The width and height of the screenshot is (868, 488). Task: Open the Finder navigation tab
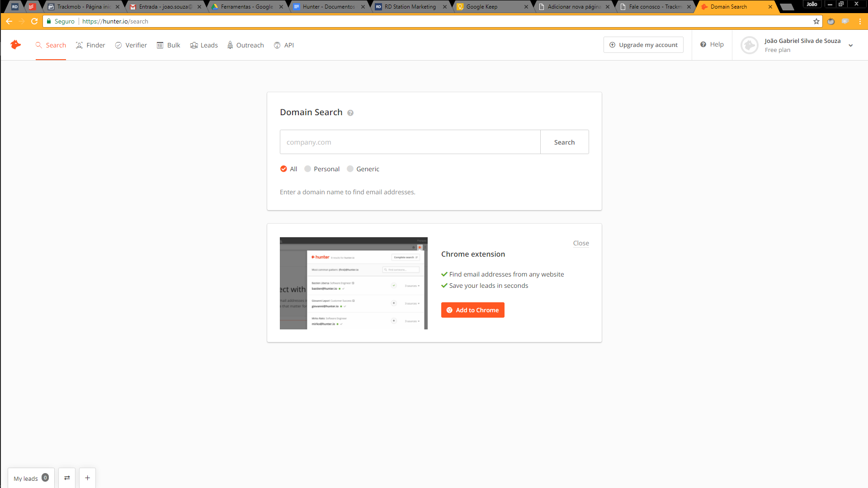click(90, 45)
